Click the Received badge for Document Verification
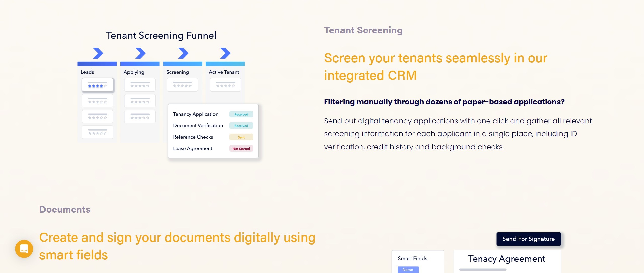The height and width of the screenshot is (273, 644). (241, 126)
